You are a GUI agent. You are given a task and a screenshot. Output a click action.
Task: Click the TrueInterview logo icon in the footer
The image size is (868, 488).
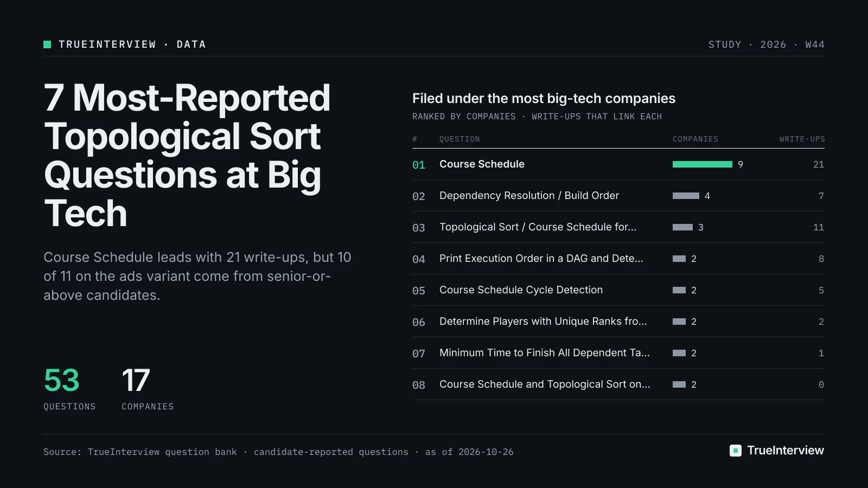coord(736,451)
